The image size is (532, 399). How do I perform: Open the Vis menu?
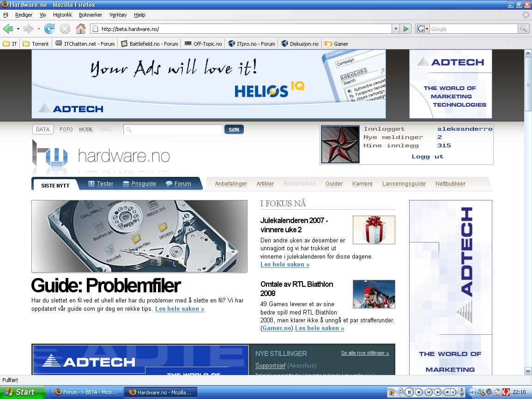(x=43, y=15)
